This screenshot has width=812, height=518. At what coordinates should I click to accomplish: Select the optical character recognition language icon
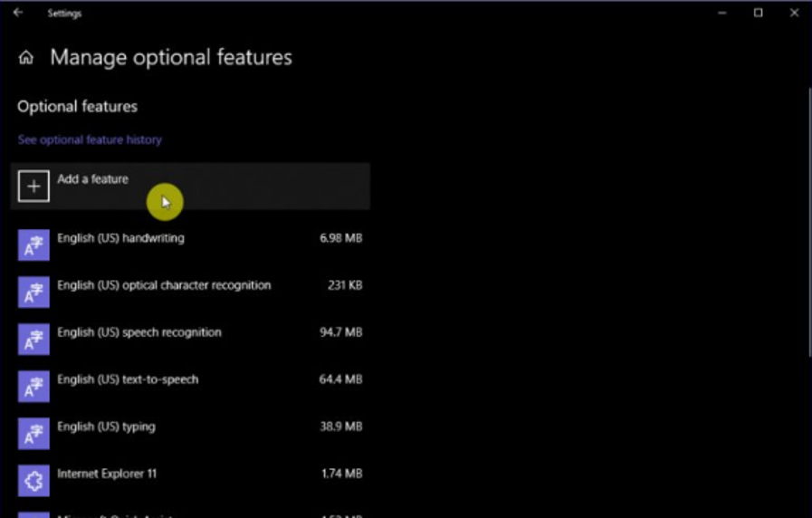click(x=33, y=293)
